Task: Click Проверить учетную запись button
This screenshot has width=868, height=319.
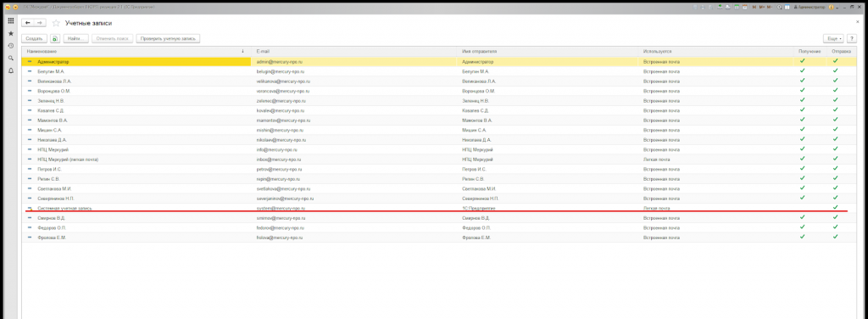Action: pyautogui.click(x=168, y=39)
